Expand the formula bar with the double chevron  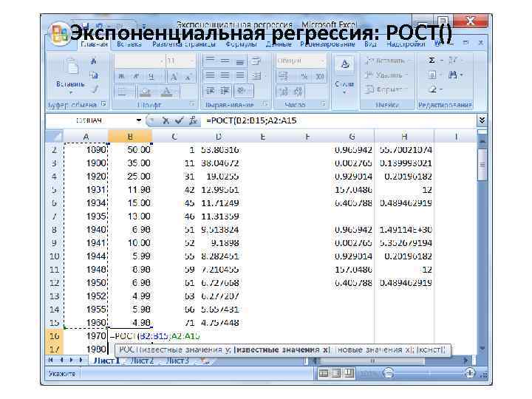482,120
